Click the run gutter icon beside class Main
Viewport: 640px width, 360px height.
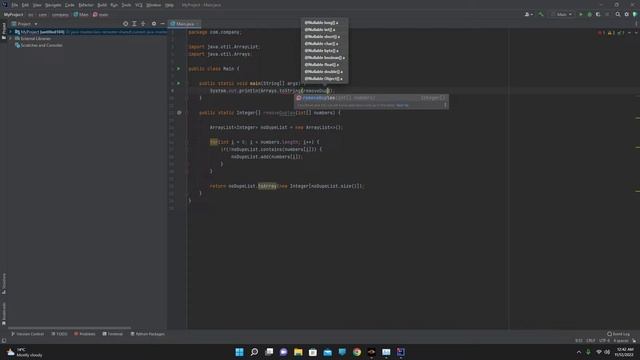[178, 69]
